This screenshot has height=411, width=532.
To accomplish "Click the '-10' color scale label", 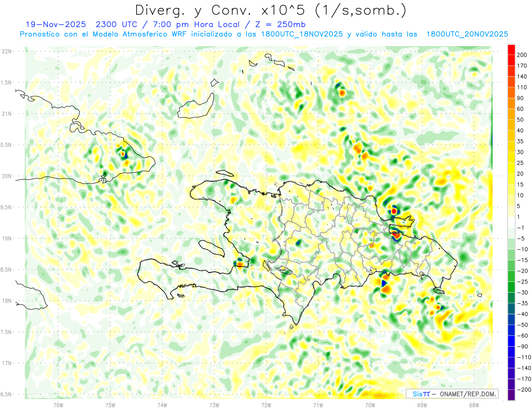I will point(523,249).
